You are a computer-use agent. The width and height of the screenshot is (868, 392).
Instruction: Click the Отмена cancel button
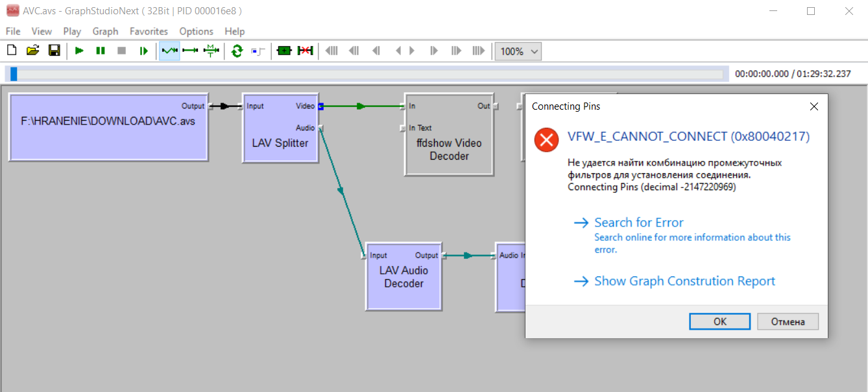(788, 321)
